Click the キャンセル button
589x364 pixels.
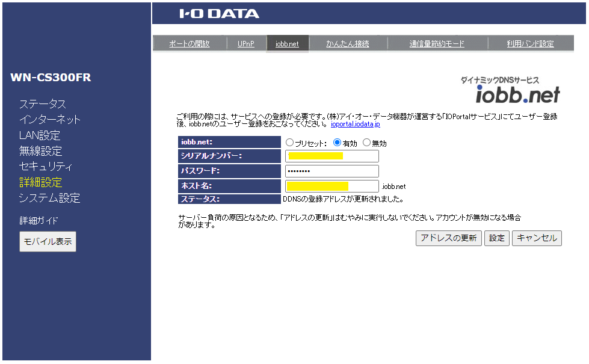537,238
